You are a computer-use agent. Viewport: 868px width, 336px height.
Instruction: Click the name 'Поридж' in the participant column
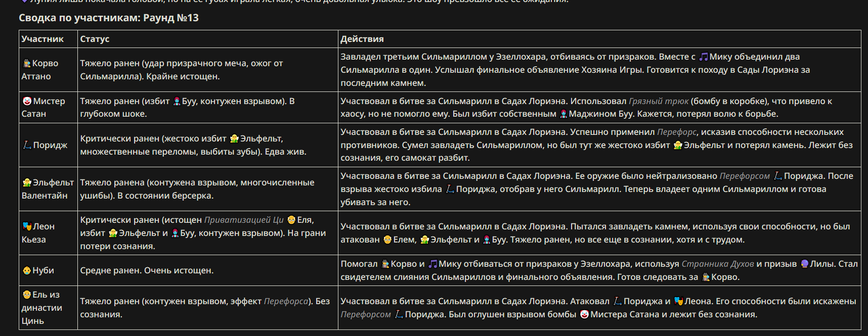50,145
